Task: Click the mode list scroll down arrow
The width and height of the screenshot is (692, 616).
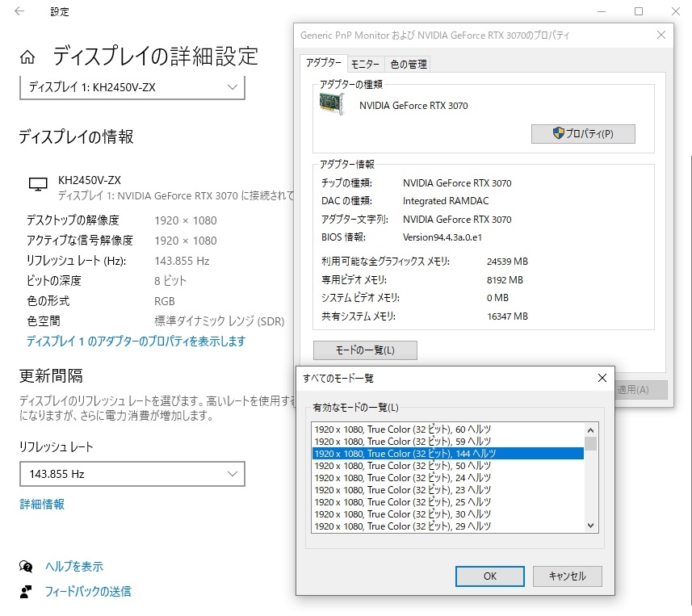Action: pos(590,526)
